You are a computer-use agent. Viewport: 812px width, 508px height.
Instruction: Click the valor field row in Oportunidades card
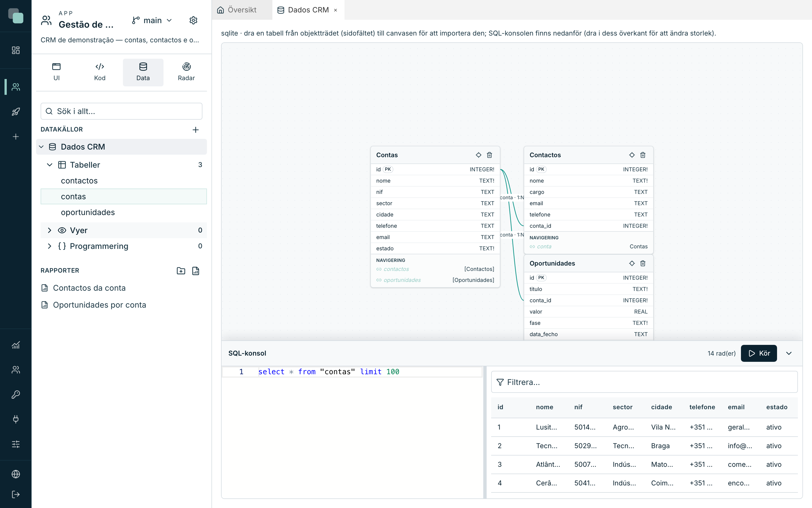point(588,312)
